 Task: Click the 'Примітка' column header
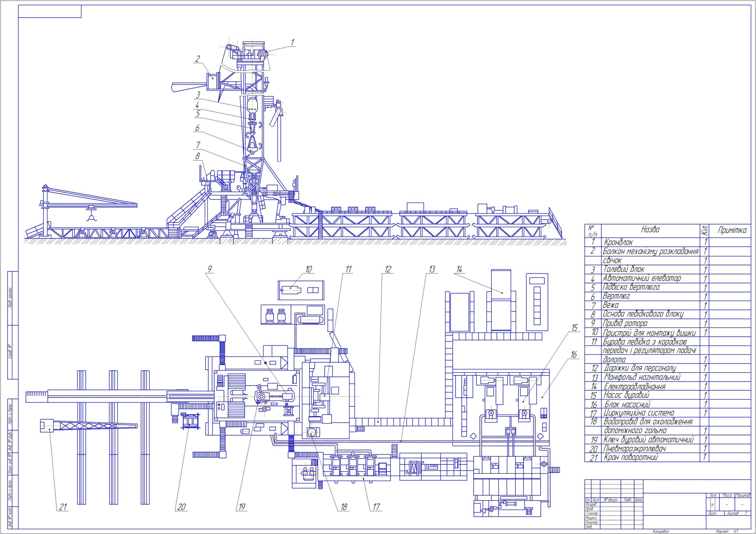tap(732, 231)
